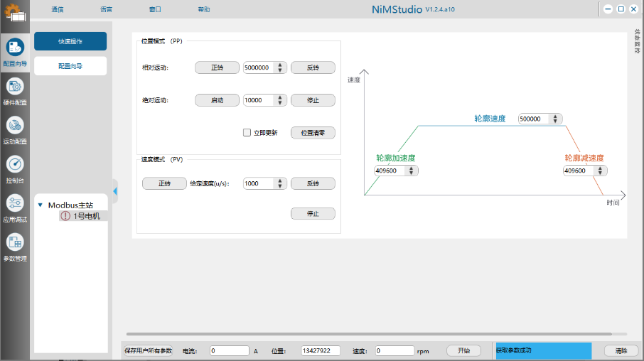The width and height of the screenshot is (644, 361).
Task: Click the 轮廓速度 spinner arrows
Action: pyautogui.click(x=556, y=119)
